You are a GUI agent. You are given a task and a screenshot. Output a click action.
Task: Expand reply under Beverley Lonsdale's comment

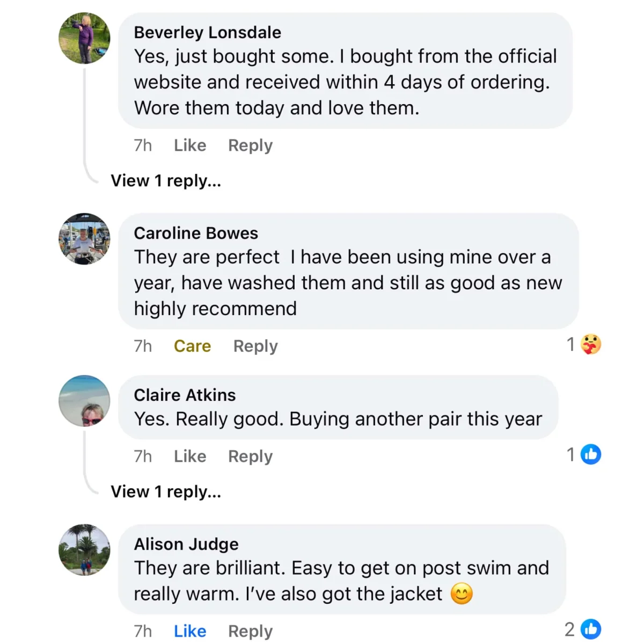pos(166,181)
